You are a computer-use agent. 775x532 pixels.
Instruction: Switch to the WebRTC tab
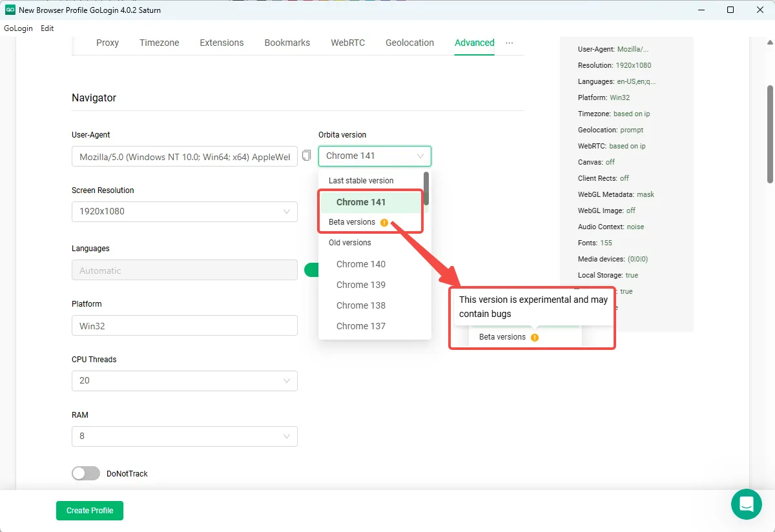[347, 43]
